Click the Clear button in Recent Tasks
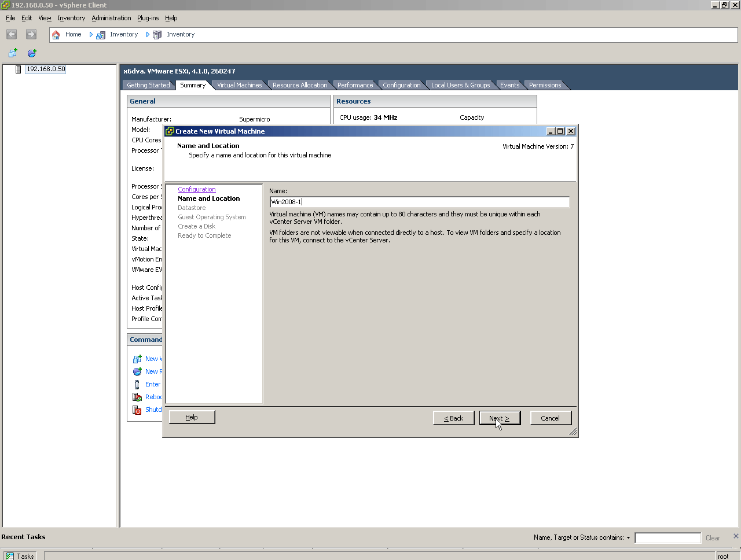 713,538
